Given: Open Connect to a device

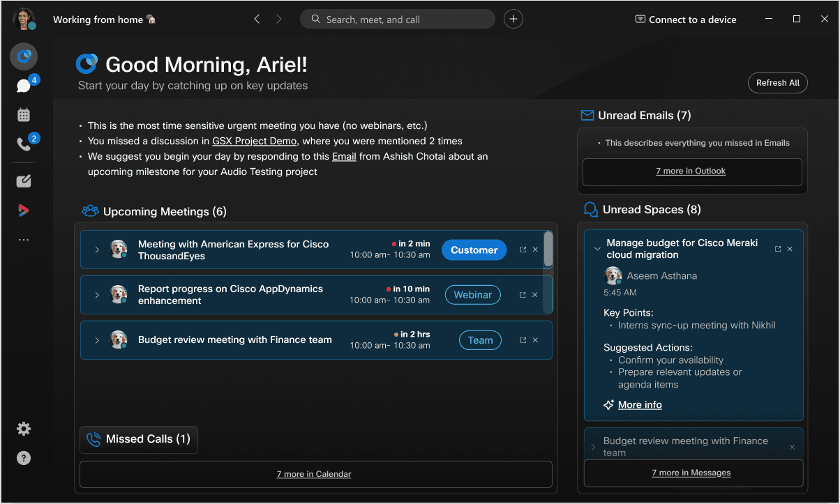Looking at the screenshot, I should pyautogui.click(x=686, y=20).
